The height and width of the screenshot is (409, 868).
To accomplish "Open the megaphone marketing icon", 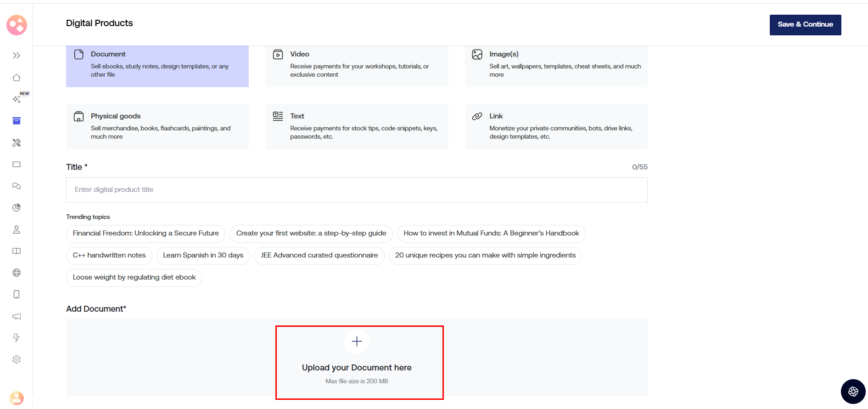I will (17, 316).
